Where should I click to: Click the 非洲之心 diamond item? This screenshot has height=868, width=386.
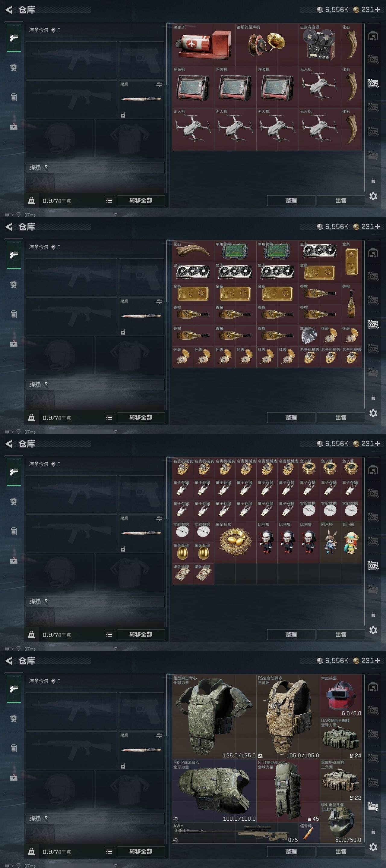coord(309,336)
